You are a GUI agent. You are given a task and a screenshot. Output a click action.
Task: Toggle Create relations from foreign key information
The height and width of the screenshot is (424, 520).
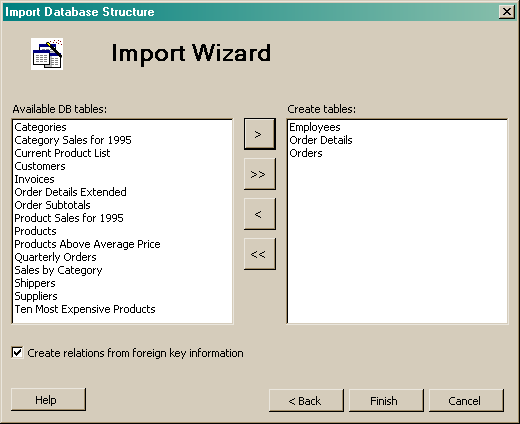click(x=17, y=353)
